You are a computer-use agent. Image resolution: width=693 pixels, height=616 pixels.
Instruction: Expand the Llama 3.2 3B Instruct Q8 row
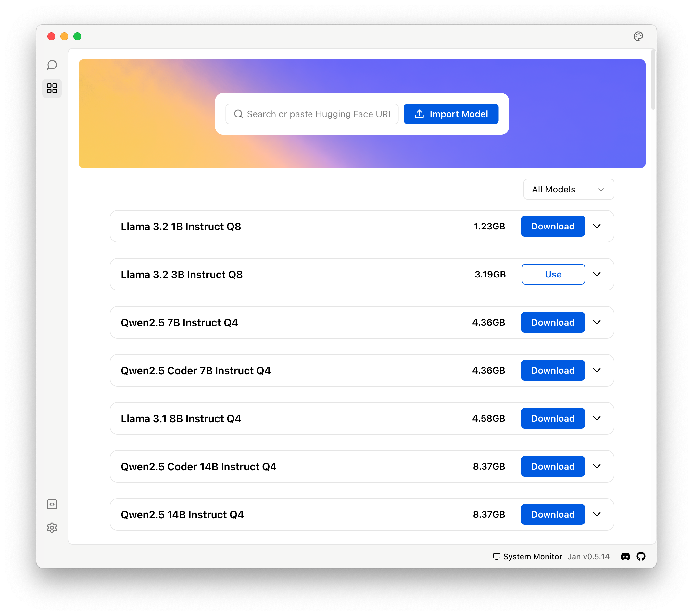(597, 274)
